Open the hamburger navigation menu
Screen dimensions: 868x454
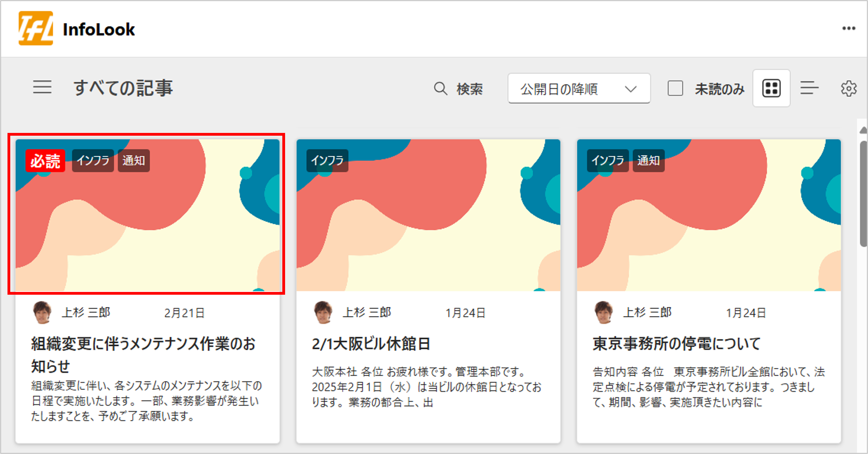[x=42, y=88]
